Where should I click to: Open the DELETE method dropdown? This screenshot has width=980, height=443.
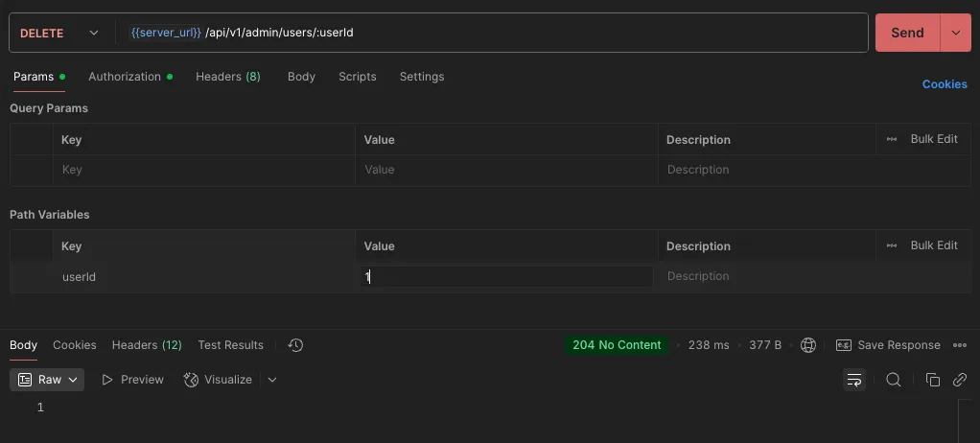click(x=59, y=33)
